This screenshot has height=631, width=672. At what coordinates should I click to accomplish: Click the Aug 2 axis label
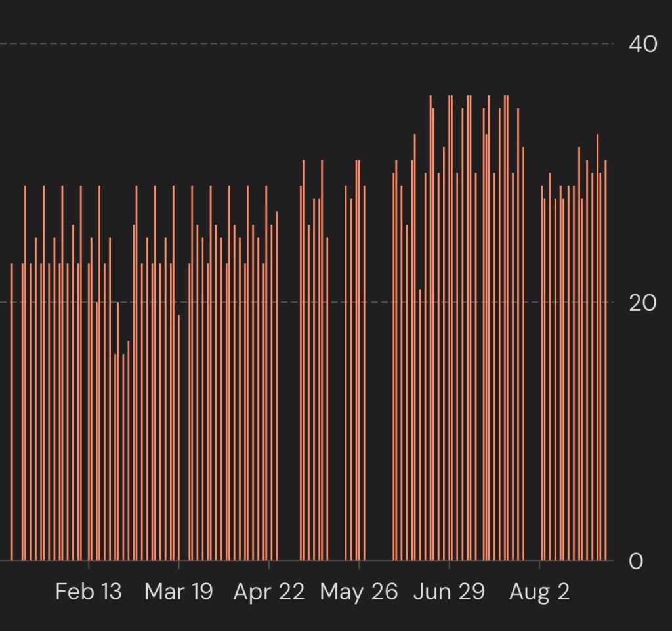pos(539,592)
